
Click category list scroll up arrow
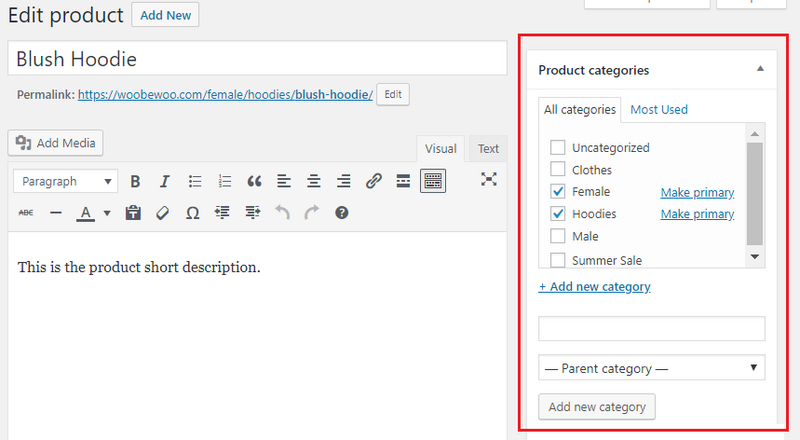tap(755, 134)
